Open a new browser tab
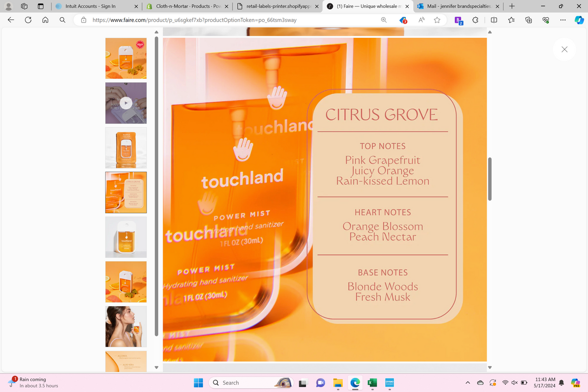The image size is (588, 392). point(512,6)
